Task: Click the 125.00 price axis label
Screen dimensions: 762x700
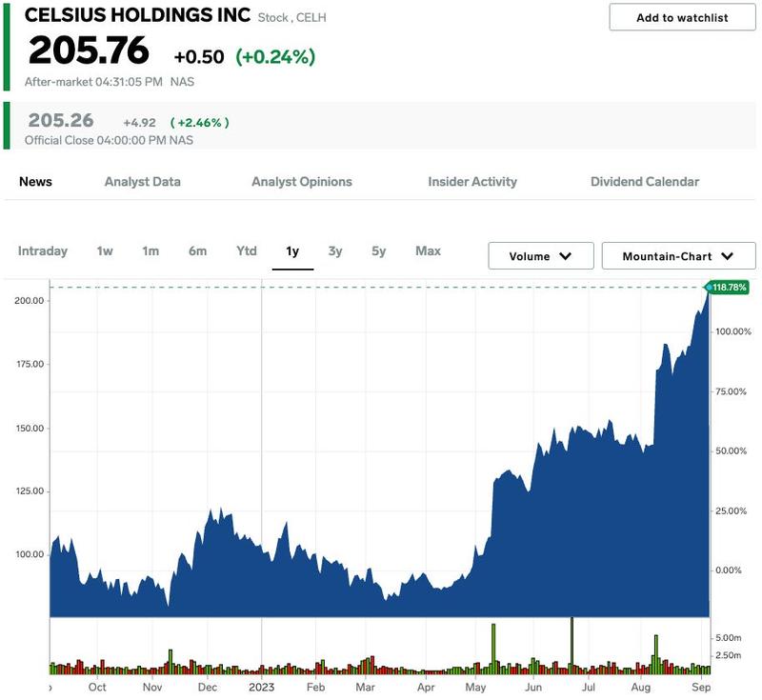Action: (x=30, y=491)
